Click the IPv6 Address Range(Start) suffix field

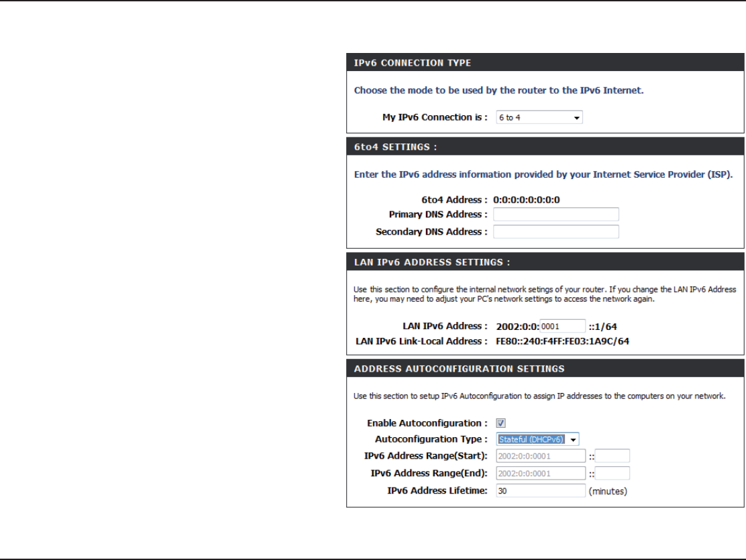(x=612, y=456)
